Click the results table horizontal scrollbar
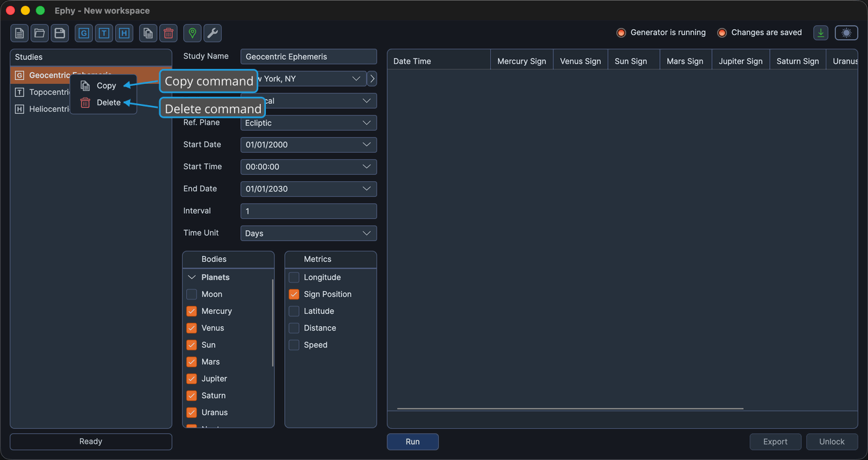 (x=570, y=409)
